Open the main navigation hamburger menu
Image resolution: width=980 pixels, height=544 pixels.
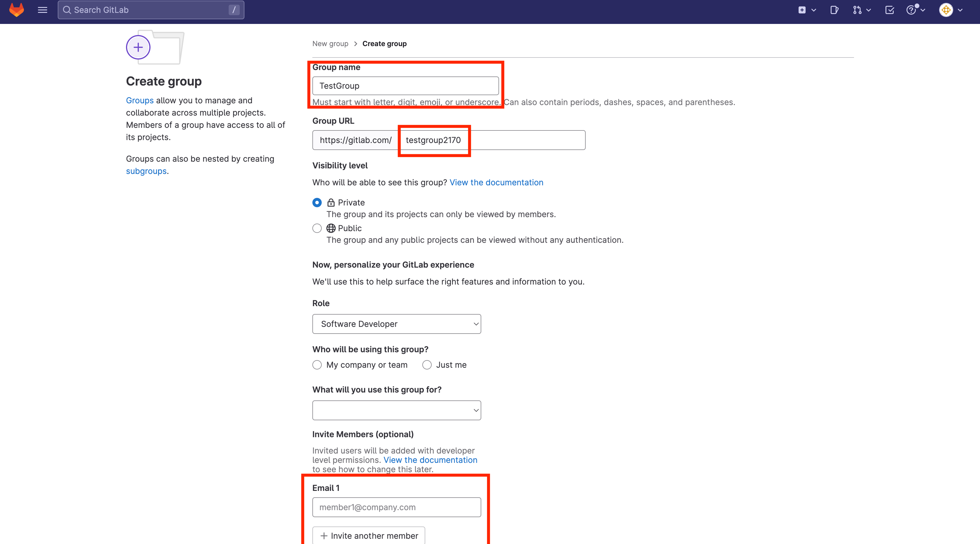[x=42, y=10]
